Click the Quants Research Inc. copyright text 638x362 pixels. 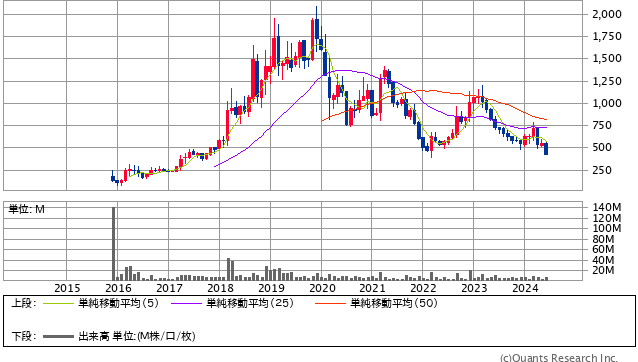pos(559,358)
